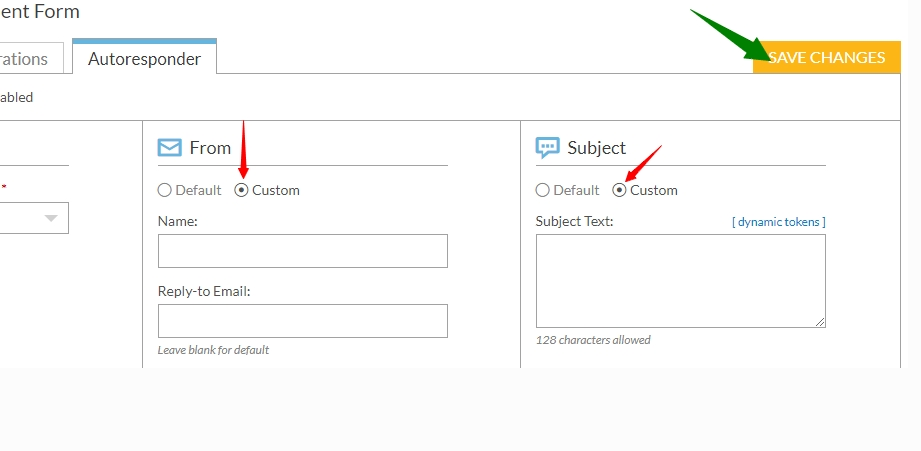Screen dimensions: 921x451
Task: Click the "Name:" field label
Action: pos(177,222)
